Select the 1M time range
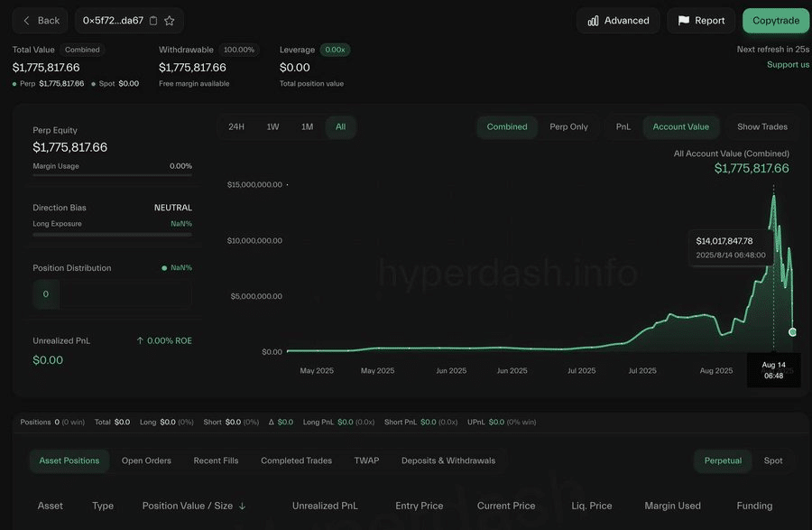 307,127
